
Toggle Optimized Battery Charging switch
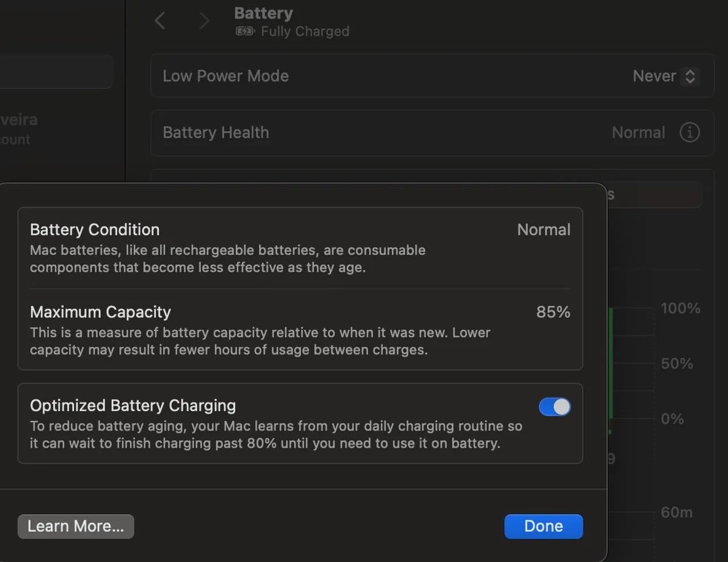pyautogui.click(x=555, y=407)
